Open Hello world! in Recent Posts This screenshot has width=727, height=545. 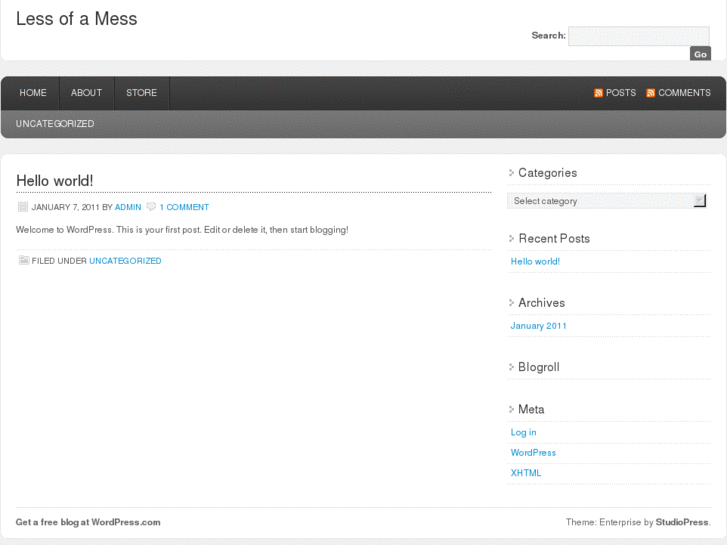click(535, 262)
